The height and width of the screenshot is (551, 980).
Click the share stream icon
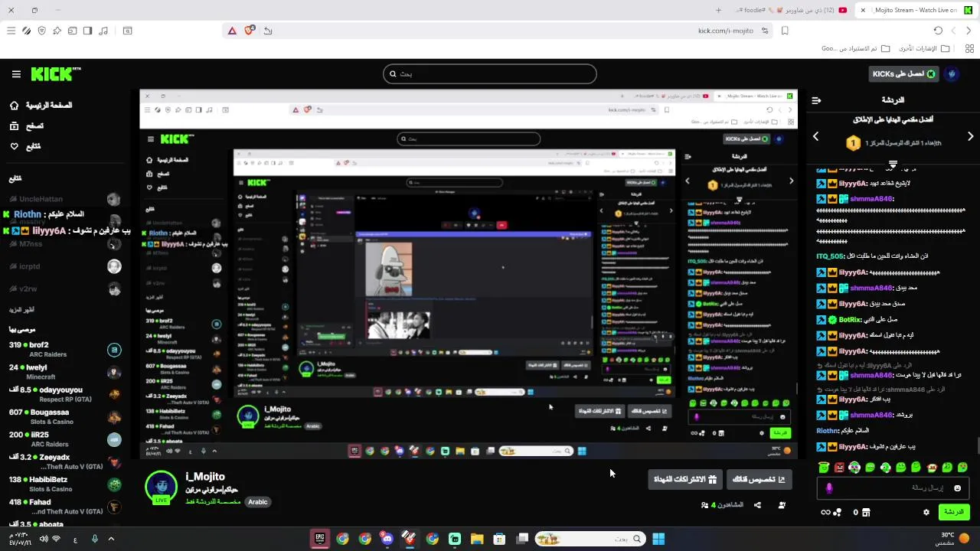click(757, 505)
